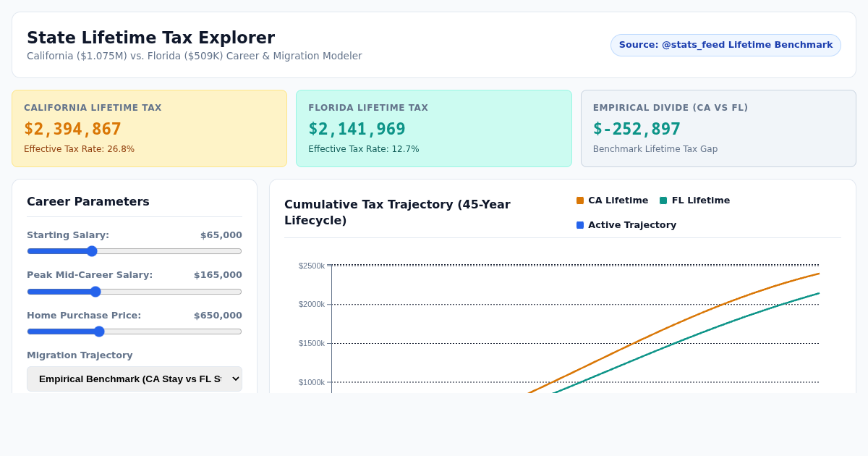
Task: Click the Active Trajectory blue legend swatch
Action: (580, 225)
